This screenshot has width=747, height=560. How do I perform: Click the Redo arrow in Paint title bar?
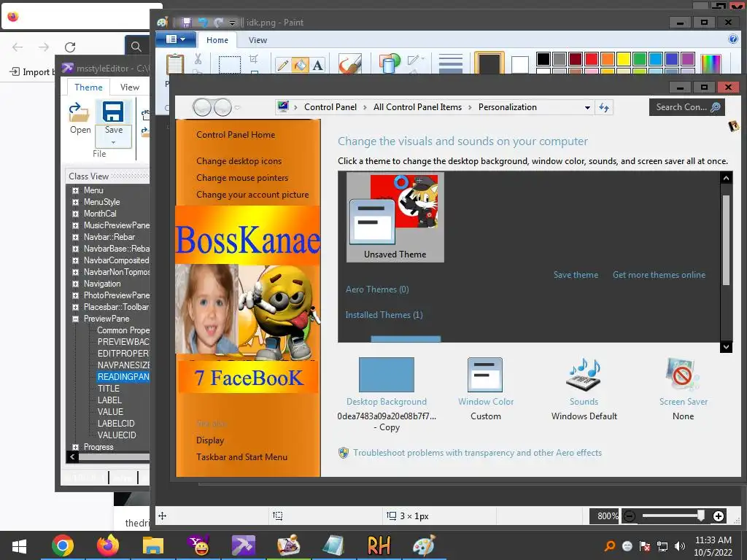pos(219,23)
